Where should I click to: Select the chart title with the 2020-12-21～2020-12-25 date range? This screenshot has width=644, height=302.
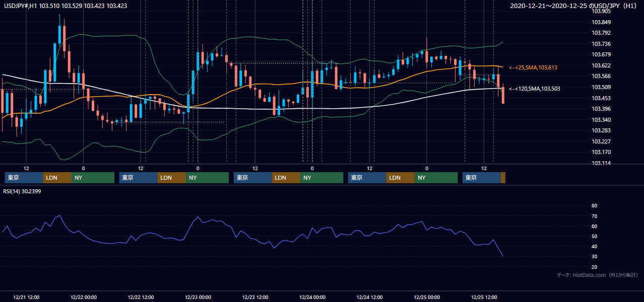[x=574, y=6]
